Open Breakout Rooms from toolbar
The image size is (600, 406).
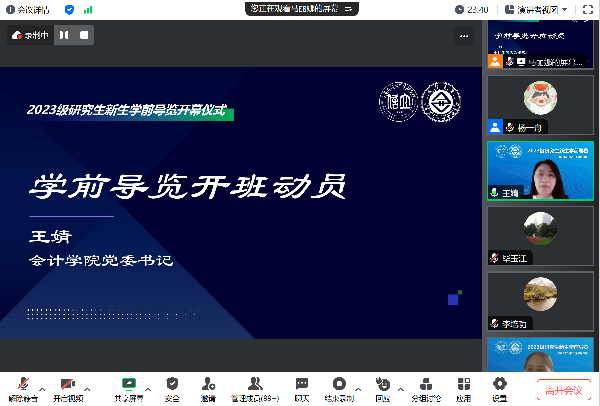point(426,384)
